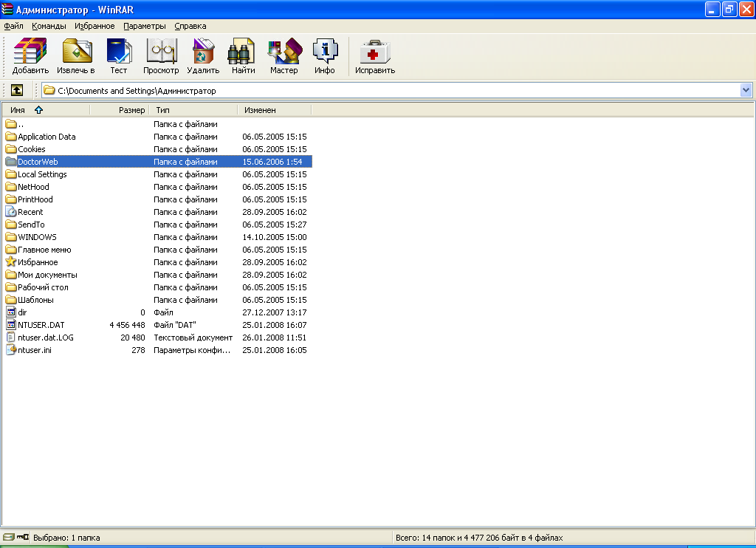
Task: Sort by Тип column header
Action: pos(193,110)
